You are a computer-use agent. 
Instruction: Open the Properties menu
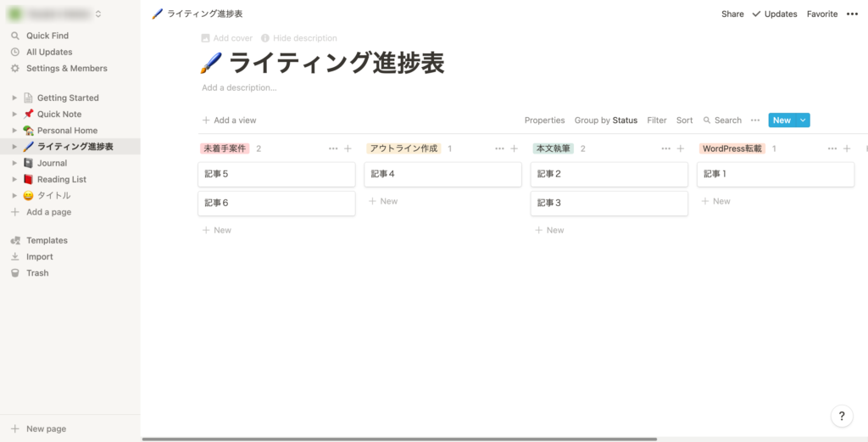(x=545, y=120)
